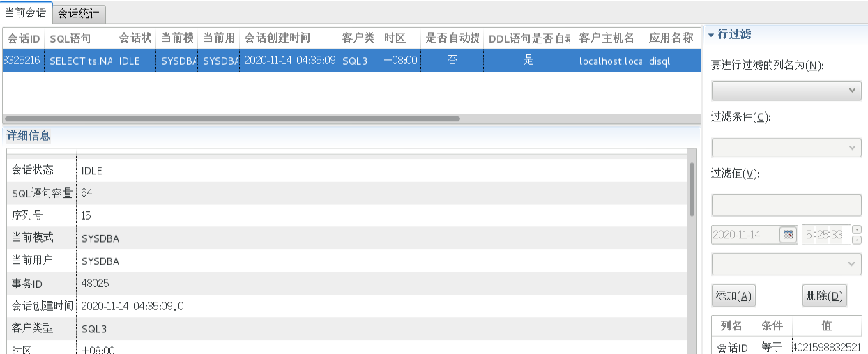Click the 会话状态 detail row label

tap(32, 170)
